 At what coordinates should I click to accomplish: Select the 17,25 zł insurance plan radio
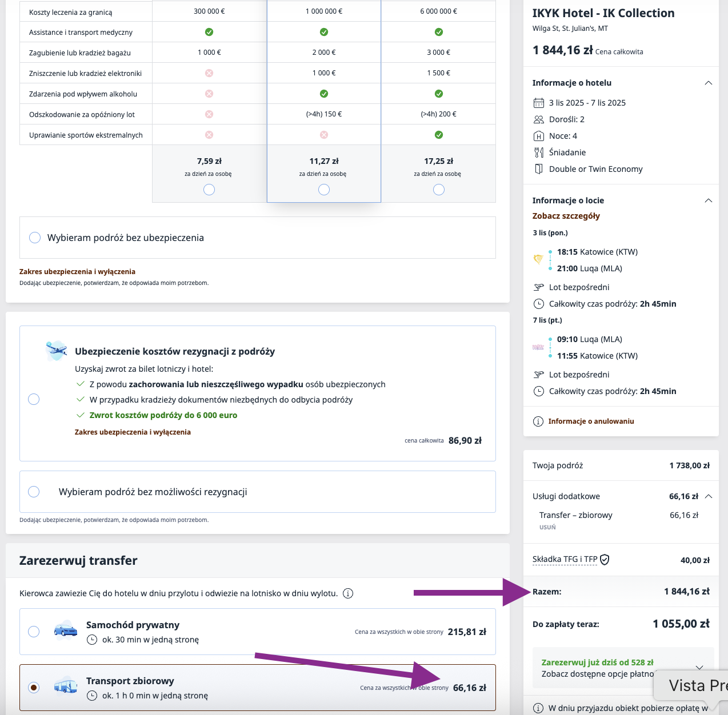click(439, 190)
